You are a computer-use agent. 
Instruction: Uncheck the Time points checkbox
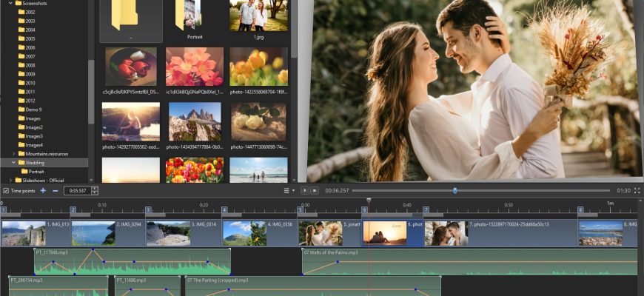pos(6,190)
